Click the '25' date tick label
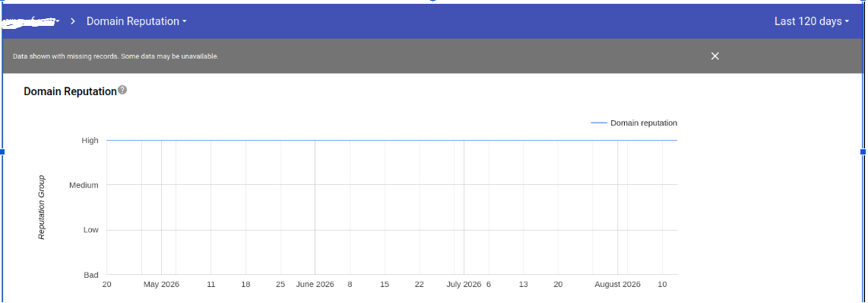The height and width of the screenshot is (303, 868). [280, 284]
